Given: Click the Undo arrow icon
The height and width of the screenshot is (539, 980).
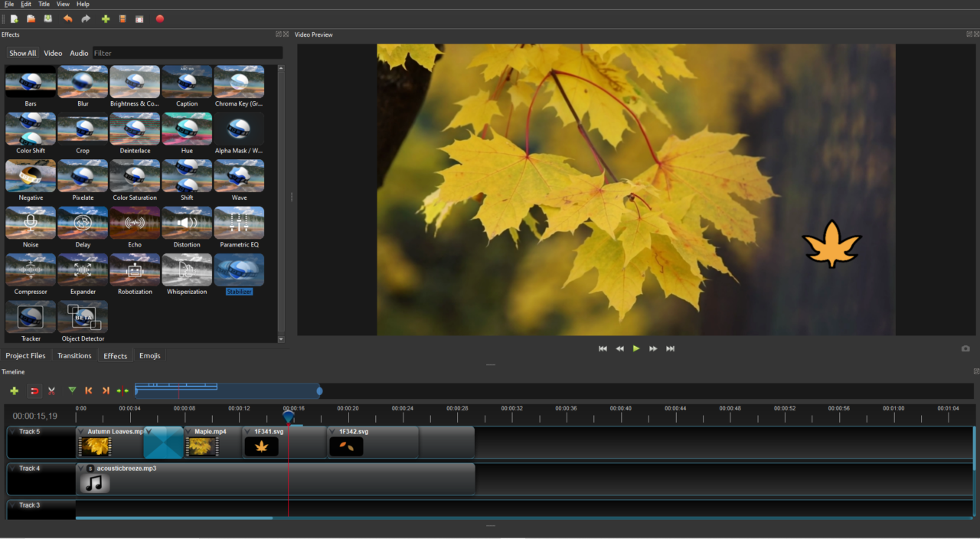Looking at the screenshot, I should (68, 19).
